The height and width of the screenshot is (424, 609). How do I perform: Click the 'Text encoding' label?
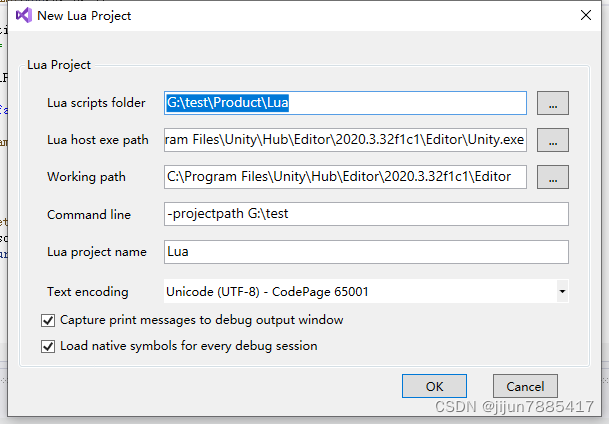[88, 292]
